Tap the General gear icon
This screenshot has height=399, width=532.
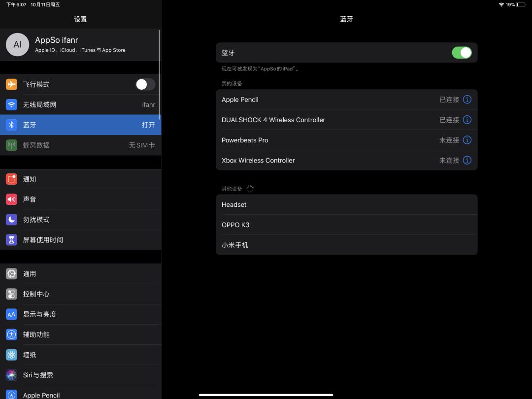[11, 274]
